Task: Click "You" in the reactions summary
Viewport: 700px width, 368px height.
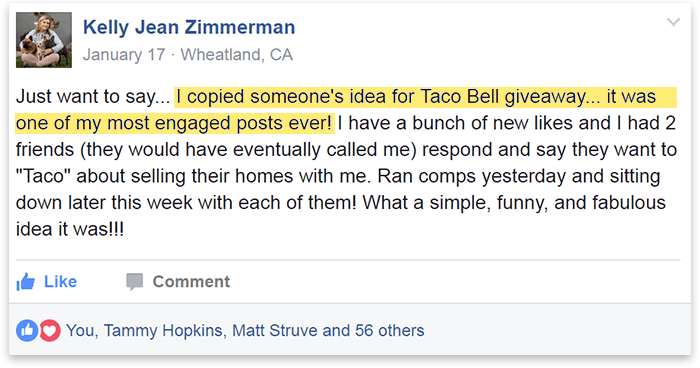Action: pyautogui.click(x=80, y=330)
